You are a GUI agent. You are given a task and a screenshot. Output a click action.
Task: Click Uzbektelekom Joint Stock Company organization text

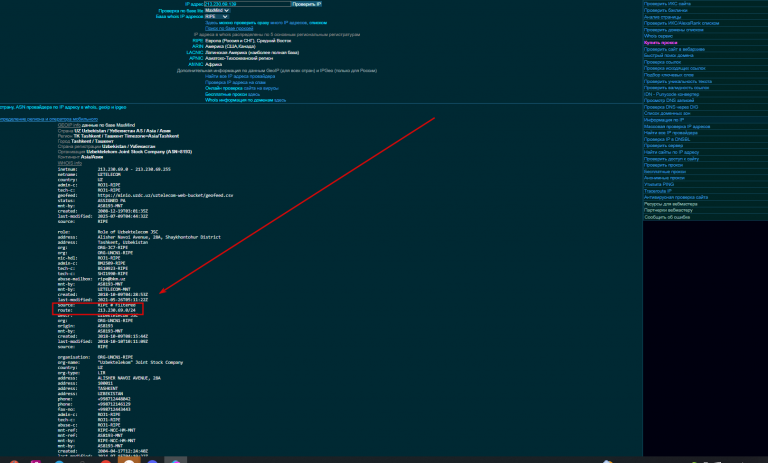click(139, 152)
